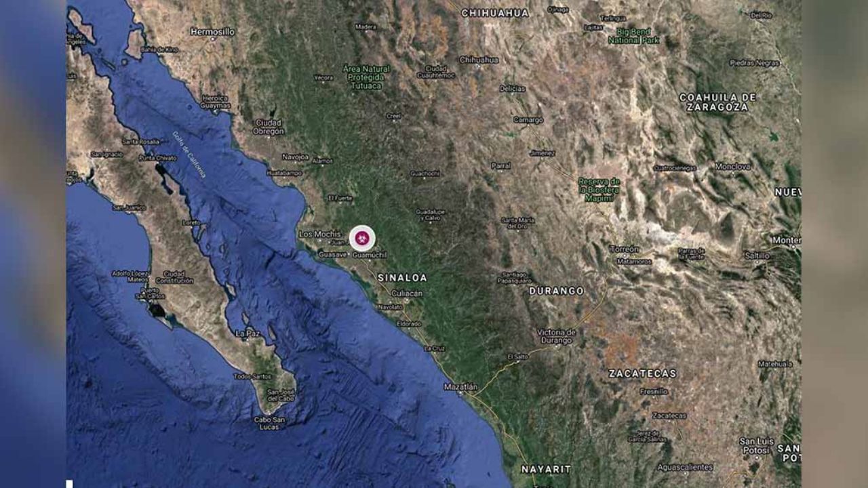868x488 pixels.
Task: Select the Golfo de California label
Action: pyautogui.click(x=189, y=155)
